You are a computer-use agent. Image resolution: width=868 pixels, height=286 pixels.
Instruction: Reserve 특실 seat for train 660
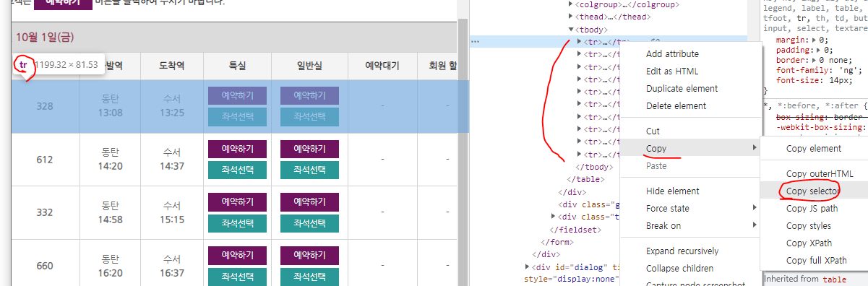[x=237, y=255]
